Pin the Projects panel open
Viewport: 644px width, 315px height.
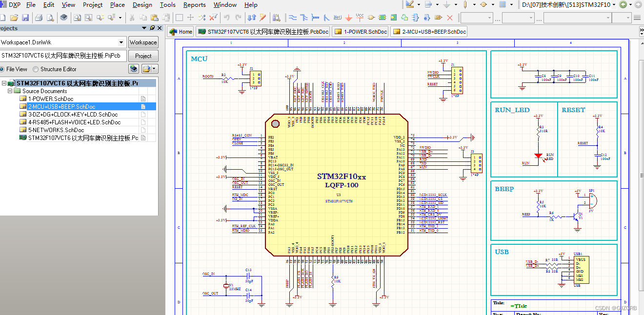[152, 28]
